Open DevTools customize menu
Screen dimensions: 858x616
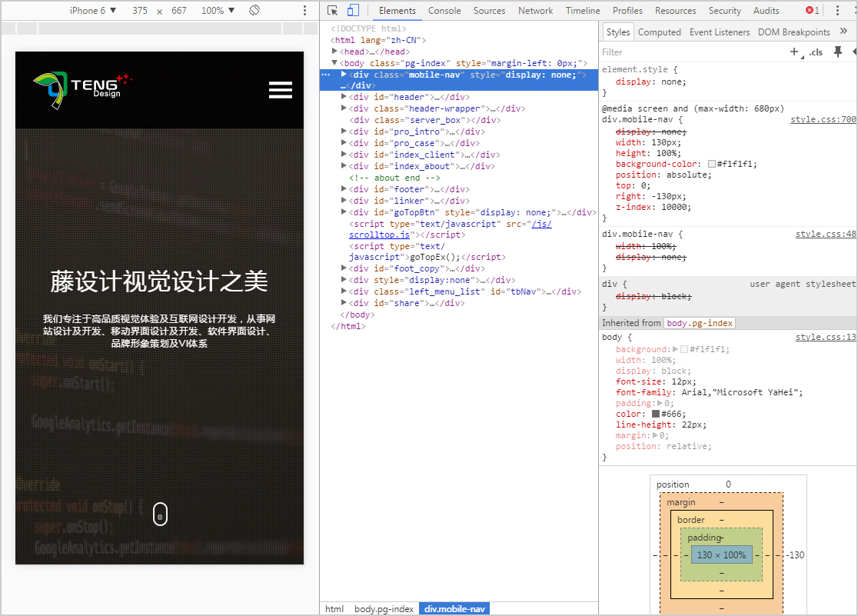pyautogui.click(x=837, y=11)
